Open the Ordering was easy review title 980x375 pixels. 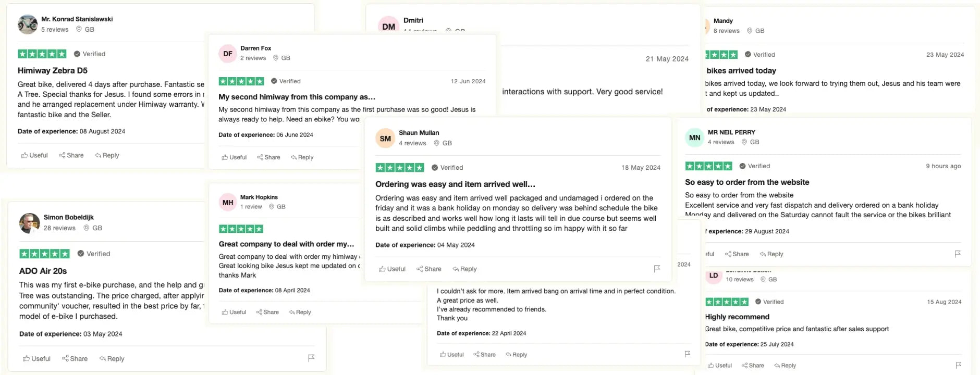point(455,184)
